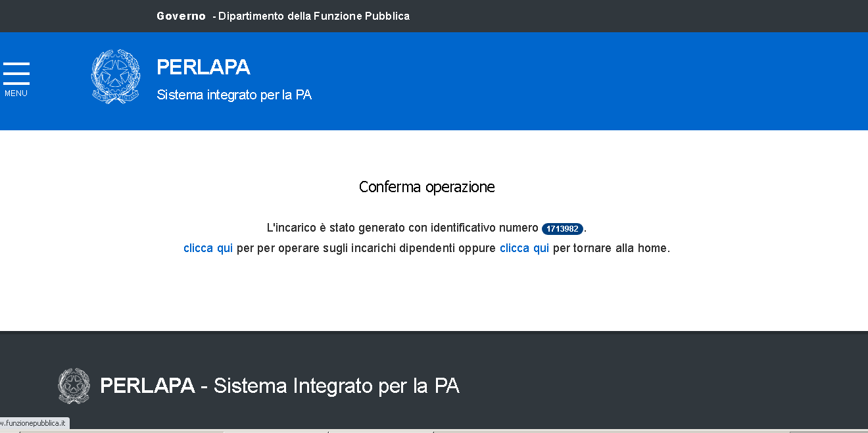Click the funzionepubblica.it status bar URL
This screenshot has width=868, height=433.
[x=34, y=423]
